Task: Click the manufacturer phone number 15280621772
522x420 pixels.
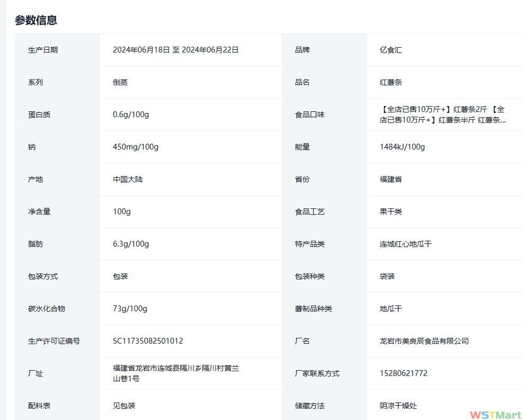Action: pyautogui.click(x=403, y=373)
